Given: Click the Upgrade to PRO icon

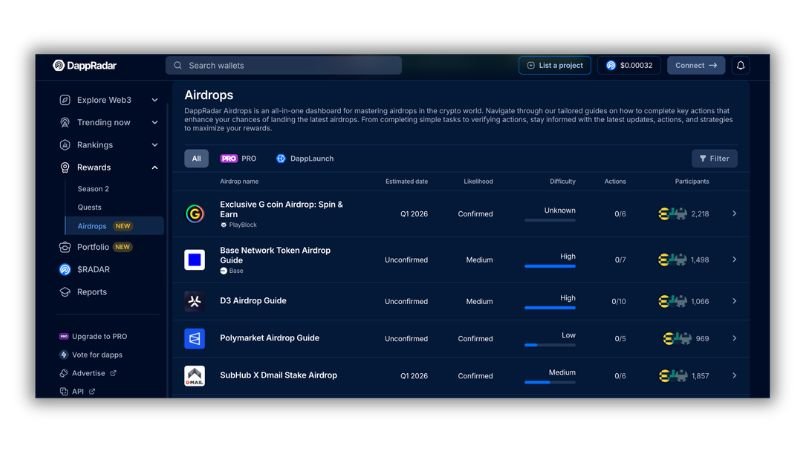Looking at the screenshot, I should coord(64,336).
